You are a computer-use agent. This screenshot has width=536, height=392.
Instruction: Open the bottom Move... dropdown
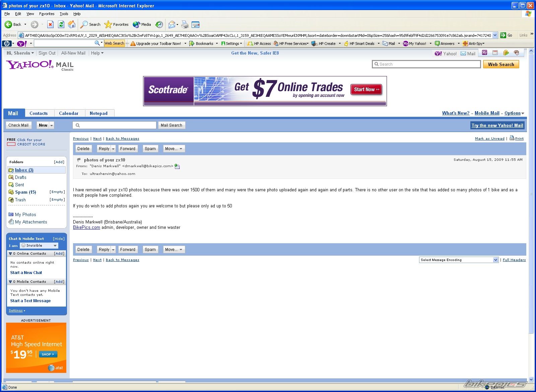(x=174, y=250)
